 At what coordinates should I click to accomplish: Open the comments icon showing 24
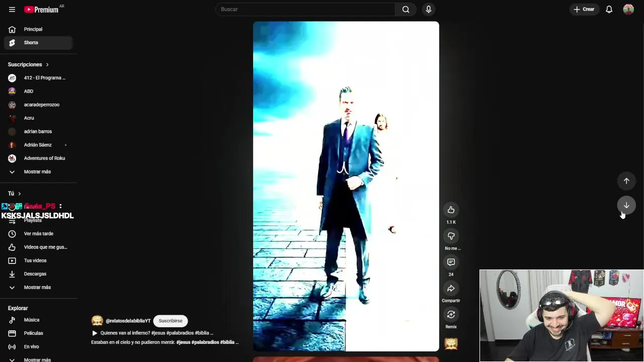pyautogui.click(x=451, y=262)
